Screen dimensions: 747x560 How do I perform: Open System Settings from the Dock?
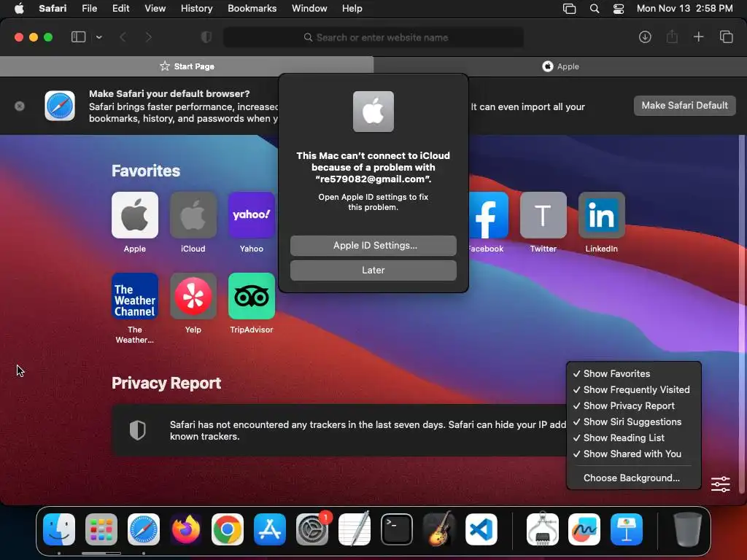coord(312,529)
